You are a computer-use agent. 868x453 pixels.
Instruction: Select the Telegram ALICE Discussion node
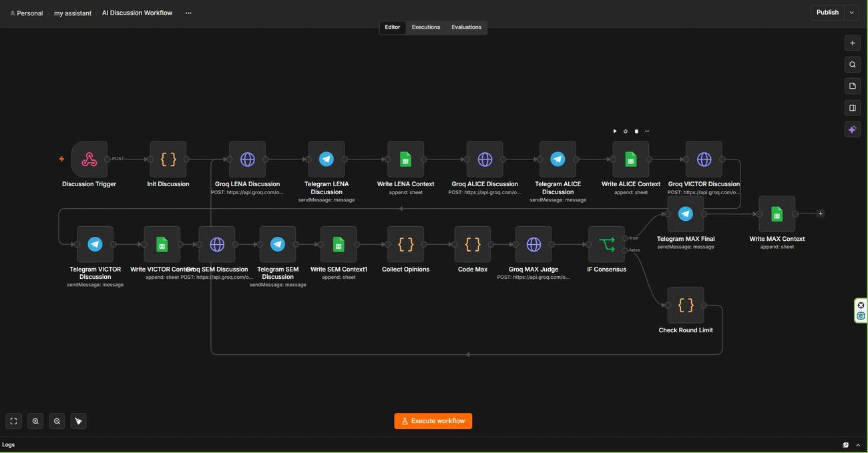[558, 159]
